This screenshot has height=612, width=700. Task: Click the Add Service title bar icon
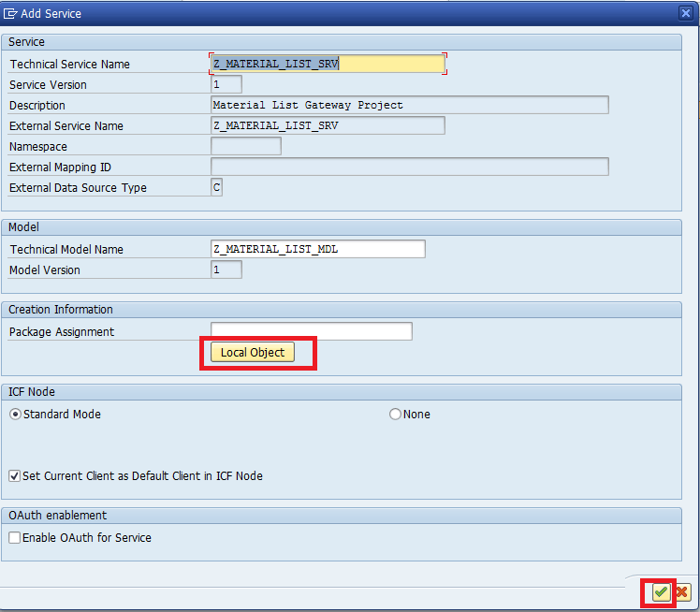pos(11,13)
